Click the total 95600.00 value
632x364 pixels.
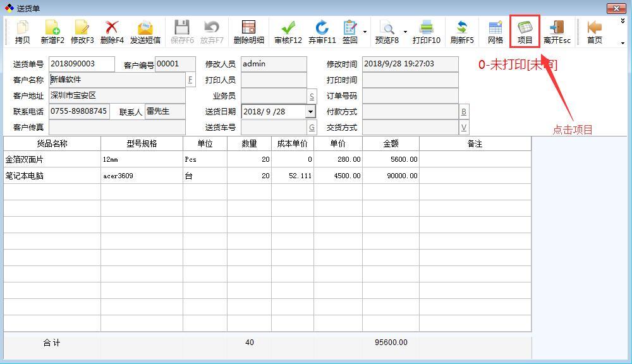pyautogui.click(x=391, y=343)
